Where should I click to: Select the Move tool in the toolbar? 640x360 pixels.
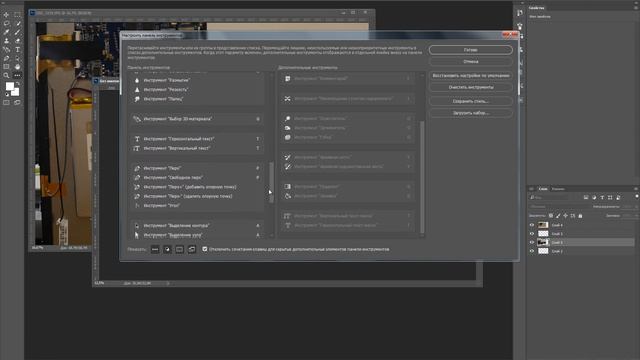click(6, 15)
